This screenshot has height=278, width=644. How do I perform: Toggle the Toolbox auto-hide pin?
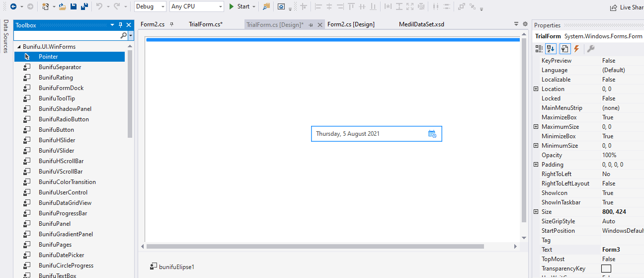coord(120,25)
